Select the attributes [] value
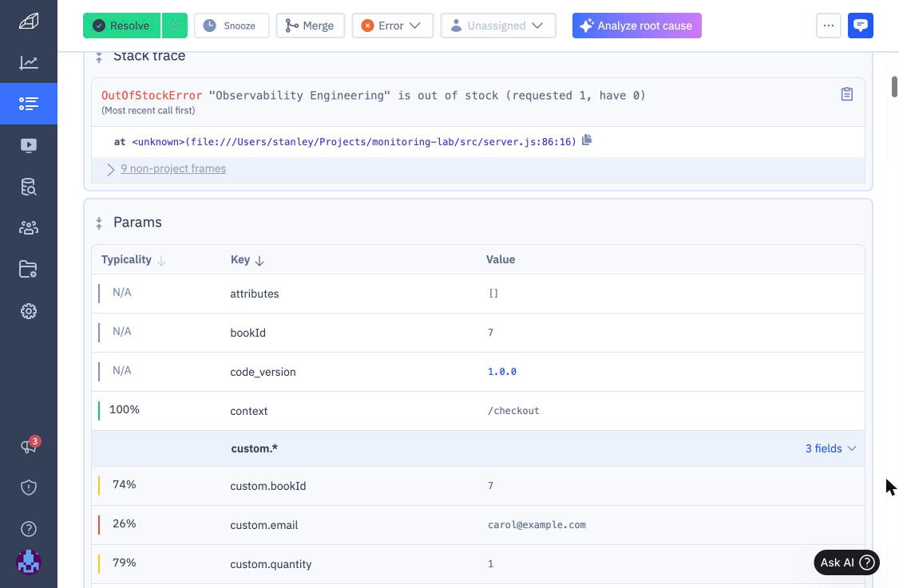The height and width of the screenshot is (588, 899). tap(493, 294)
